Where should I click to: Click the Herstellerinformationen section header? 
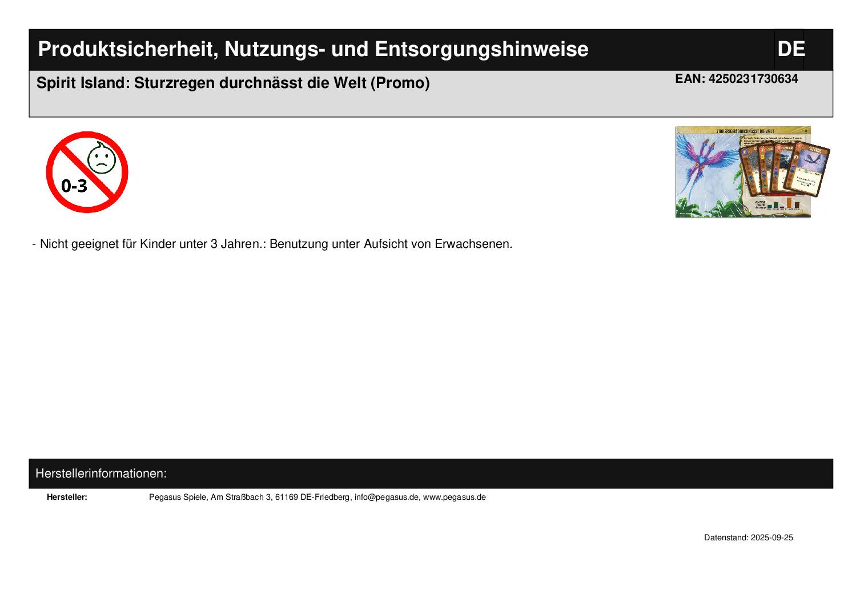101,473
